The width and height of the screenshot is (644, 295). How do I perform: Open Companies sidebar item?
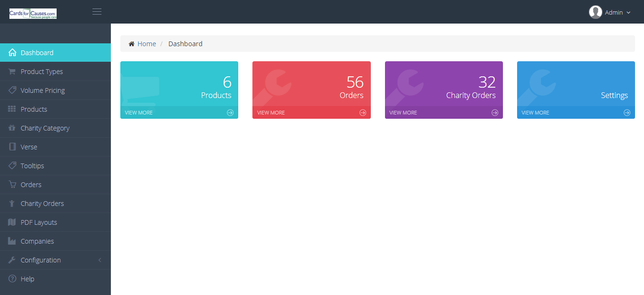pyautogui.click(x=55, y=241)
